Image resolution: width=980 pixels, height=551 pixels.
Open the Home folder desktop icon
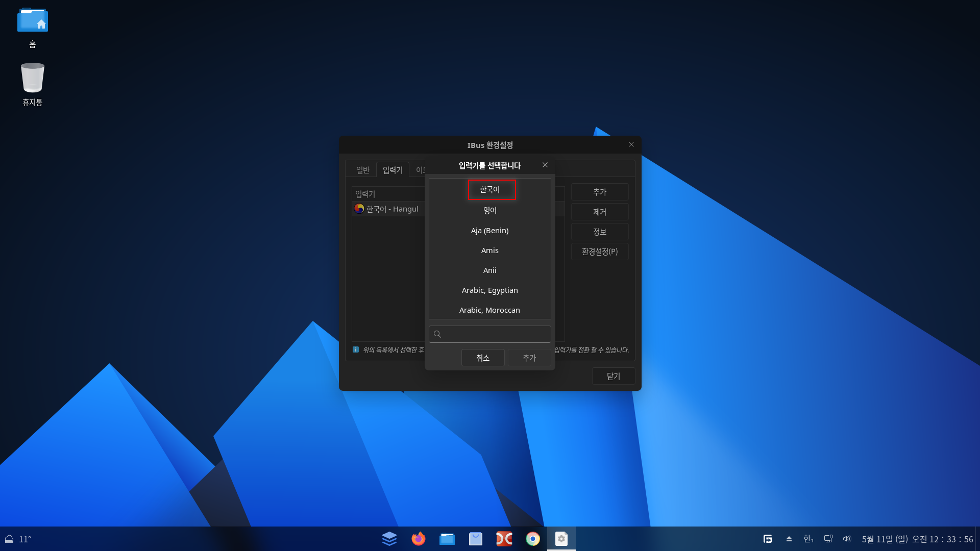point(33,21)
